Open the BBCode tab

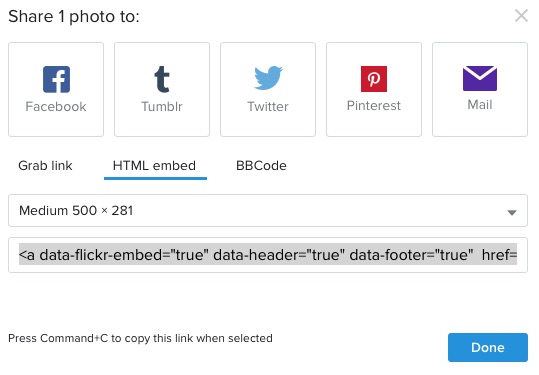tap(261, 166)
